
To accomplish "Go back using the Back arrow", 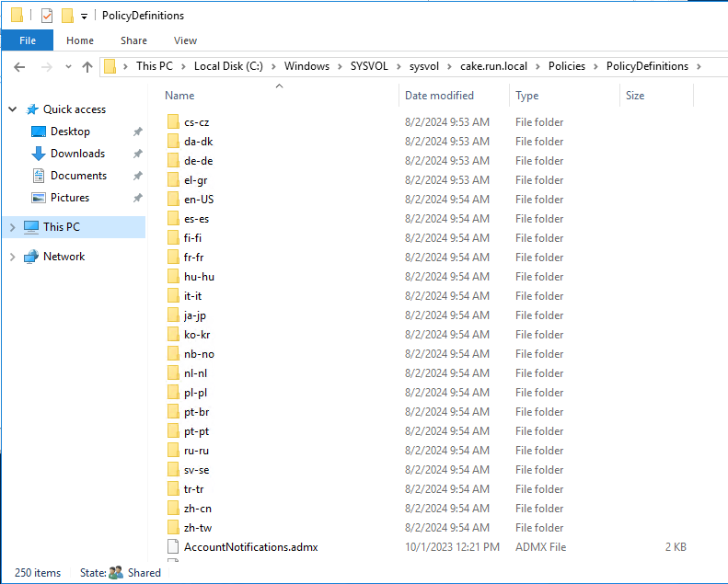I will (19, 67).
